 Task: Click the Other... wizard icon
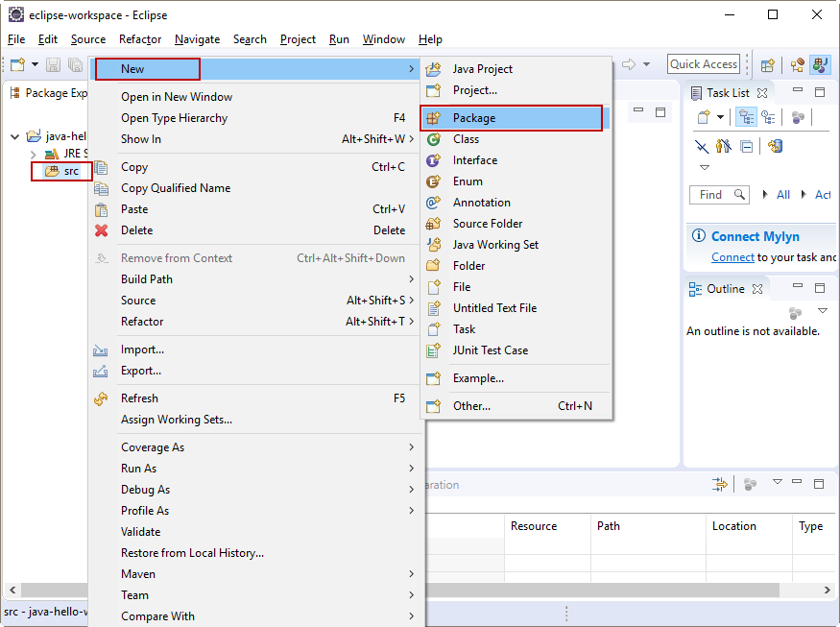point(433,406)
